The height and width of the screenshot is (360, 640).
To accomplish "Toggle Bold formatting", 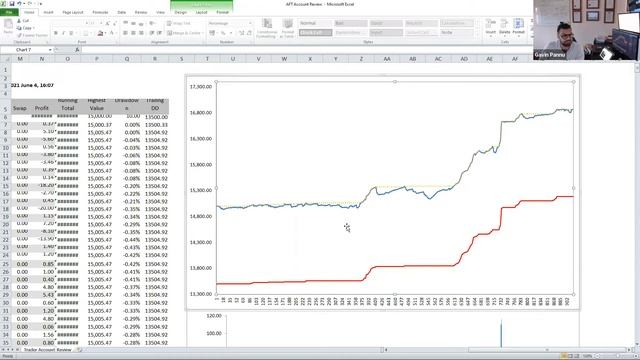I will 56,33.
